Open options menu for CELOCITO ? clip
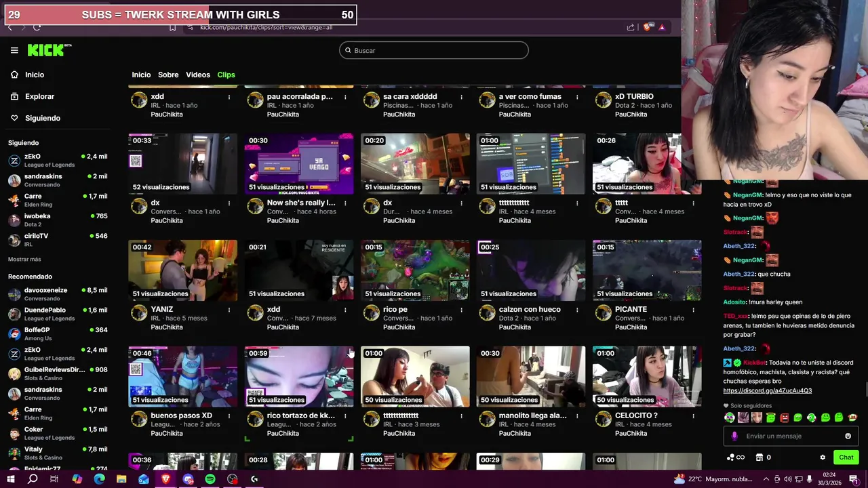The image size is (868, 488). 693,415
